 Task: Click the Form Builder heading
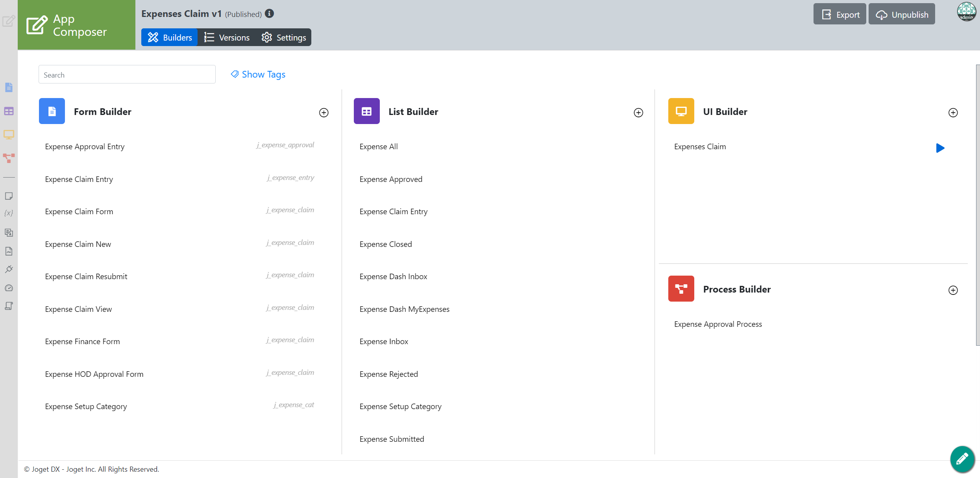[x=102, y=112]
